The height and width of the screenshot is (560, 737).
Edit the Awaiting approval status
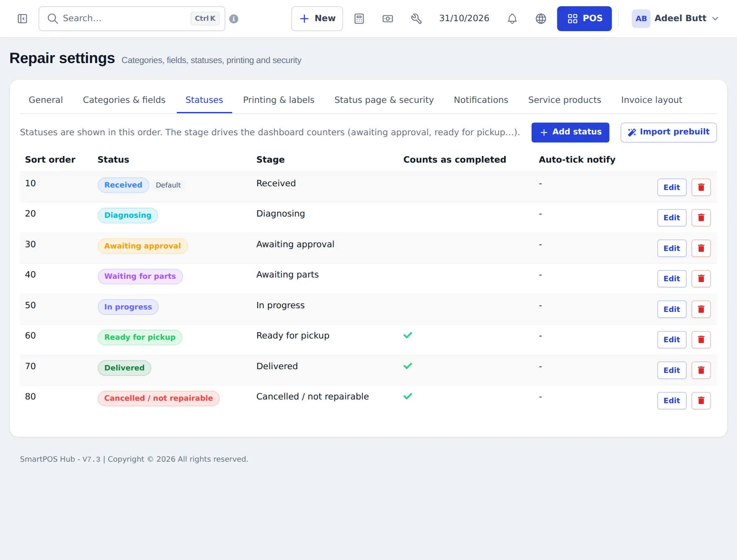click(x=672, y=248)
